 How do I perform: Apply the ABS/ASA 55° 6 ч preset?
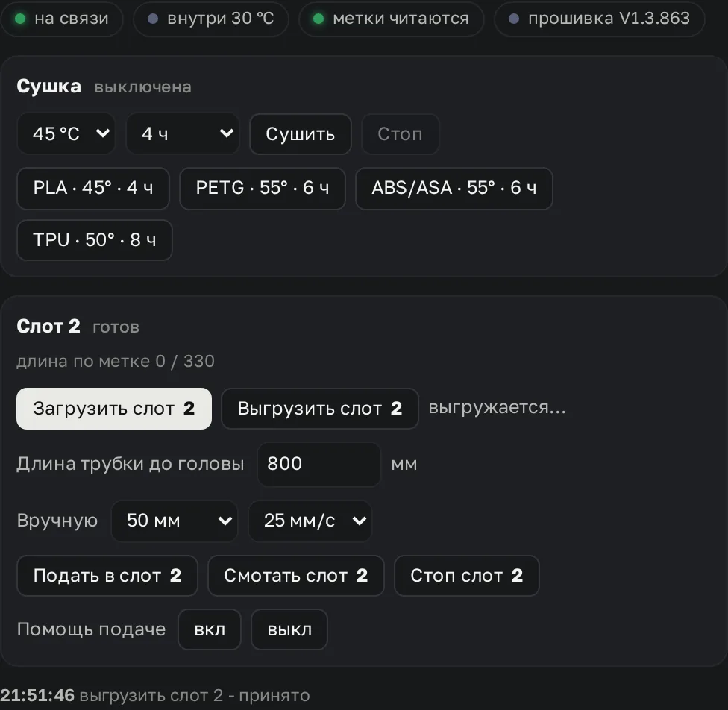[x=454, y=188]
